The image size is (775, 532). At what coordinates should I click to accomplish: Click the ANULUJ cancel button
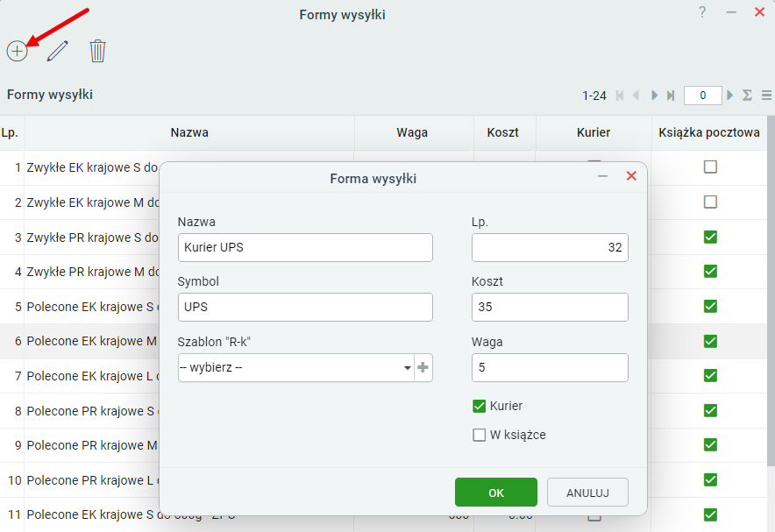tap(587, 493)
